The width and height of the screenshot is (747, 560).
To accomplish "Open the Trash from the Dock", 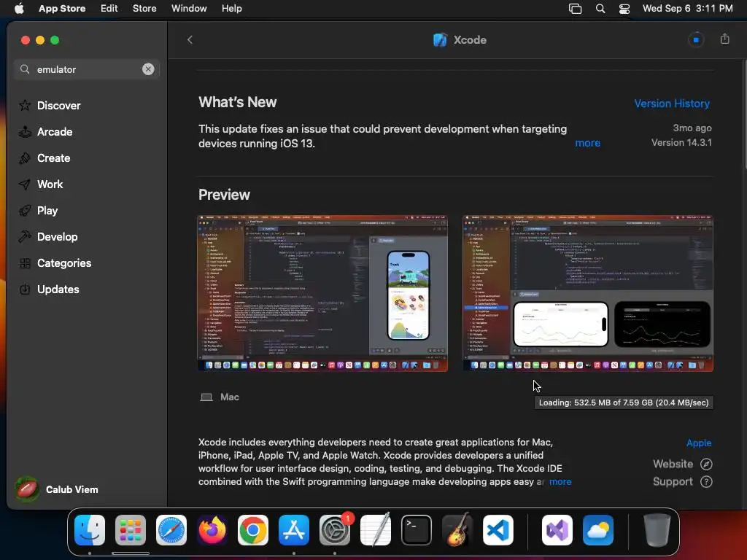I will tap(657, 530).
